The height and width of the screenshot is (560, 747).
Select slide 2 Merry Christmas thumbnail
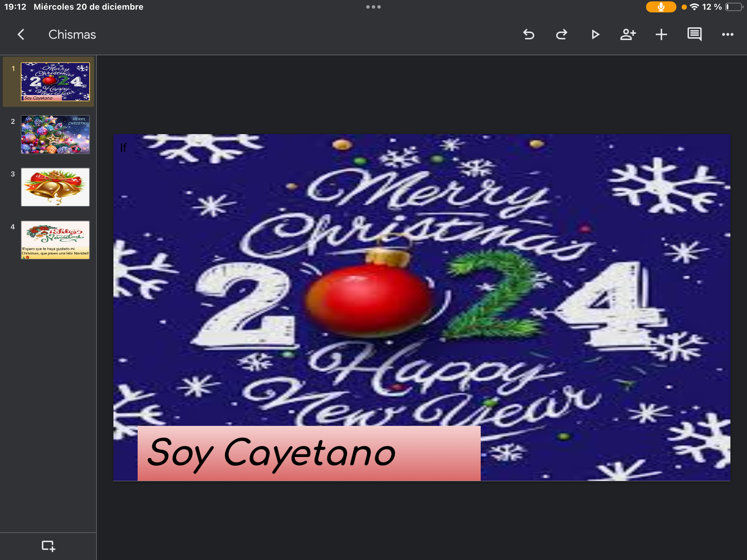tap(55, 135)
